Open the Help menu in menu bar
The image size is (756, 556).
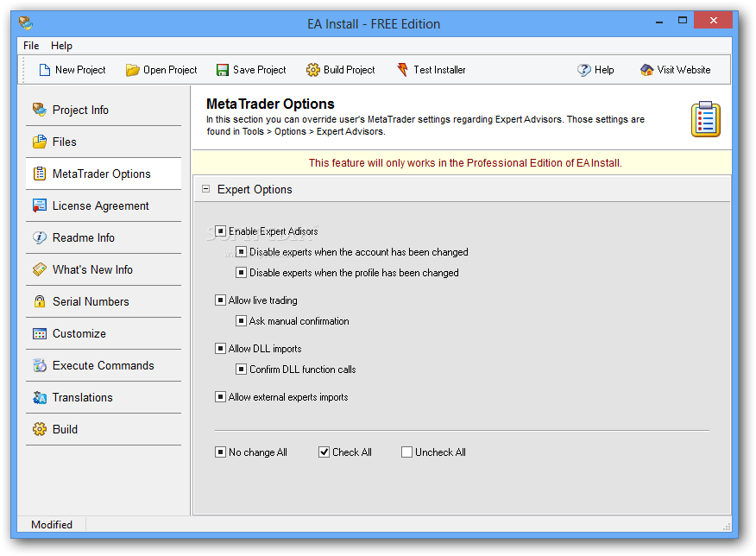click(62, 46)
